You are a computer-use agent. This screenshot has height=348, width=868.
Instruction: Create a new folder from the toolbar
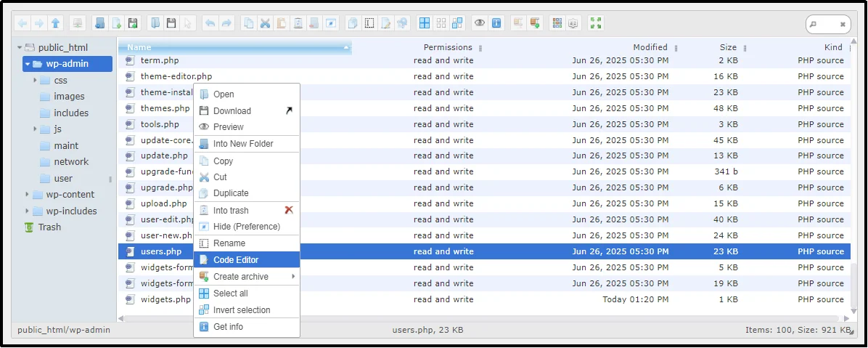click(100, 23)
